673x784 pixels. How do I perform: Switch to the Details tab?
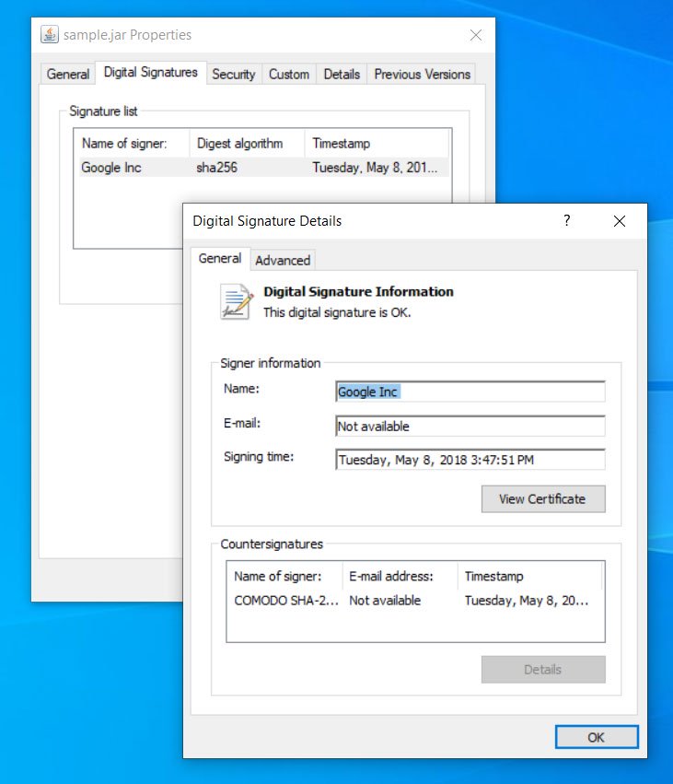tap(342, 75)
